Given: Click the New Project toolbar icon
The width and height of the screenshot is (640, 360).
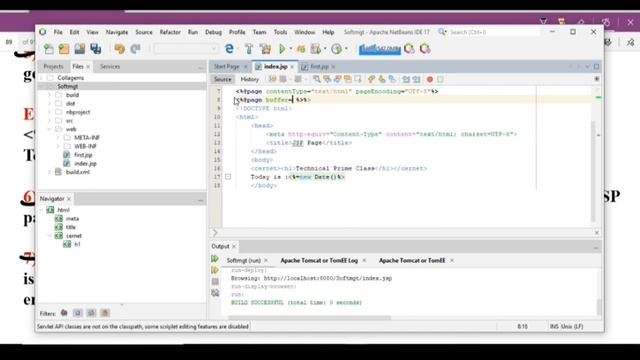Looking at the screenshot, I should coord(64,49).
